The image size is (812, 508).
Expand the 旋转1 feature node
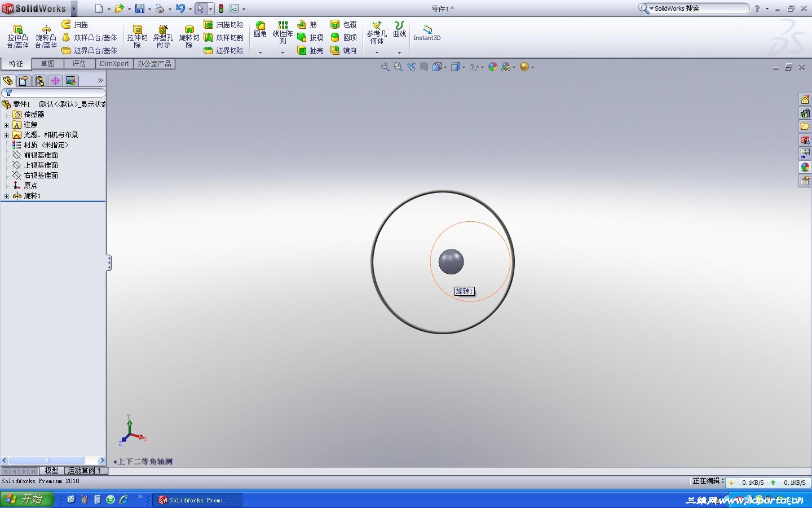click(x=7, y=196)
